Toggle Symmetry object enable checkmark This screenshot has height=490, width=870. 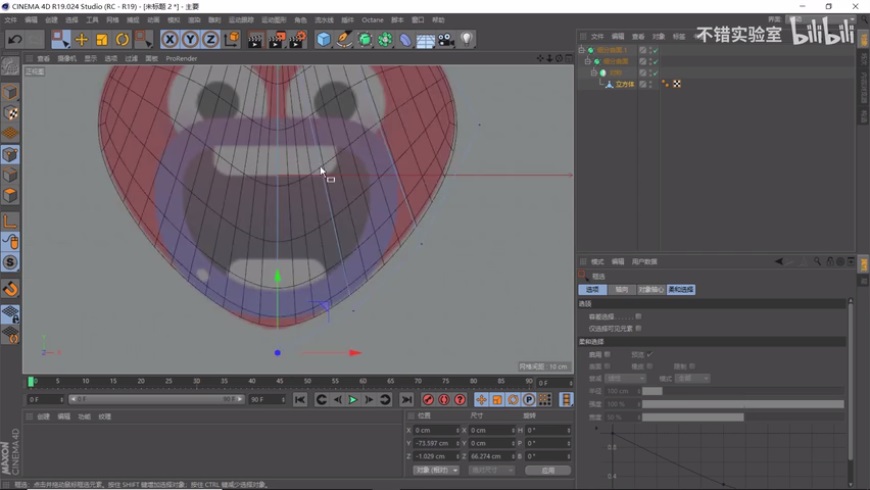(655, 73)
